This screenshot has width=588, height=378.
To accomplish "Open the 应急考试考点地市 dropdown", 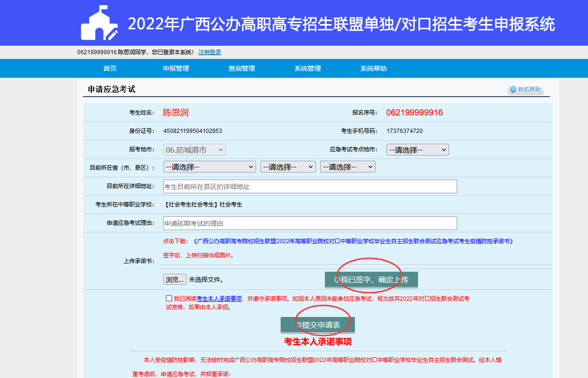I will pos(417,150).
